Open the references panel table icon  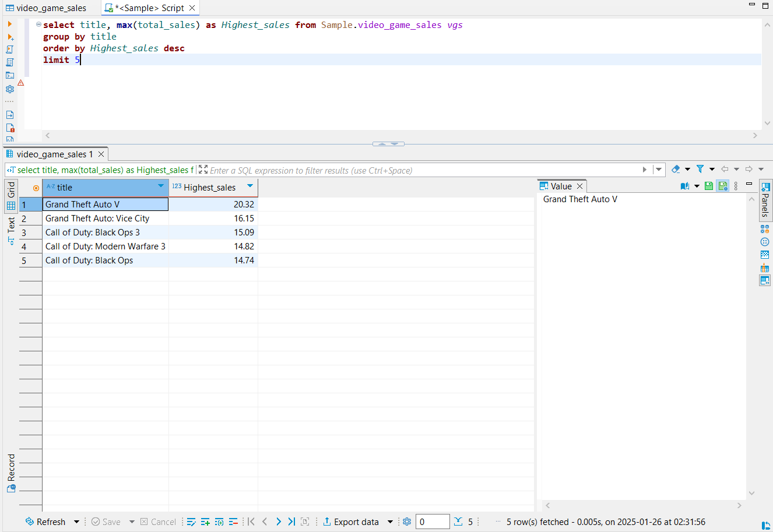tap(765, 267)
